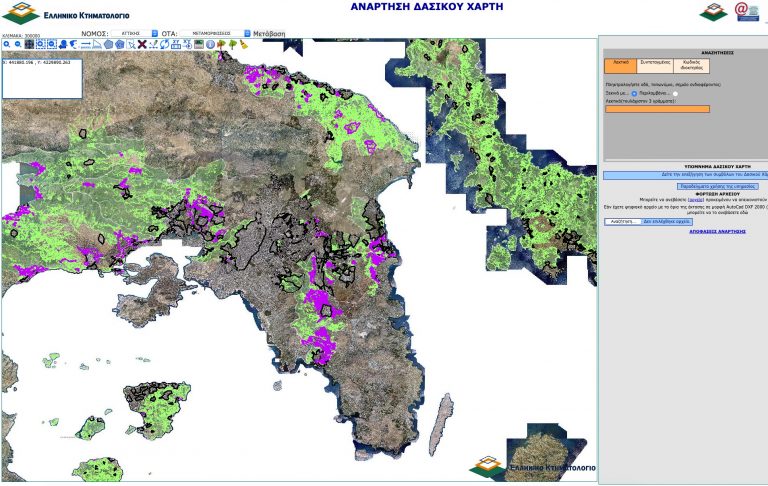Select the 'Περιλαμβάνει' radio button
Image resolution: width=768 pixels, height=486 pixels.
tap(675, 94)
